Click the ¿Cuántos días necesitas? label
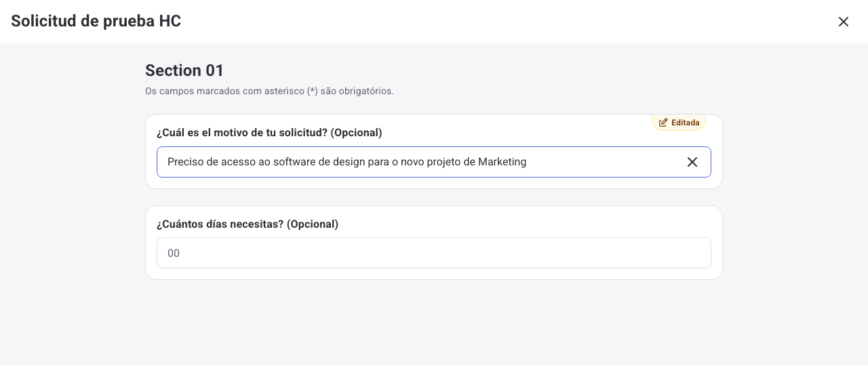This screenshot has height=366, width=868. click(248, 224)
